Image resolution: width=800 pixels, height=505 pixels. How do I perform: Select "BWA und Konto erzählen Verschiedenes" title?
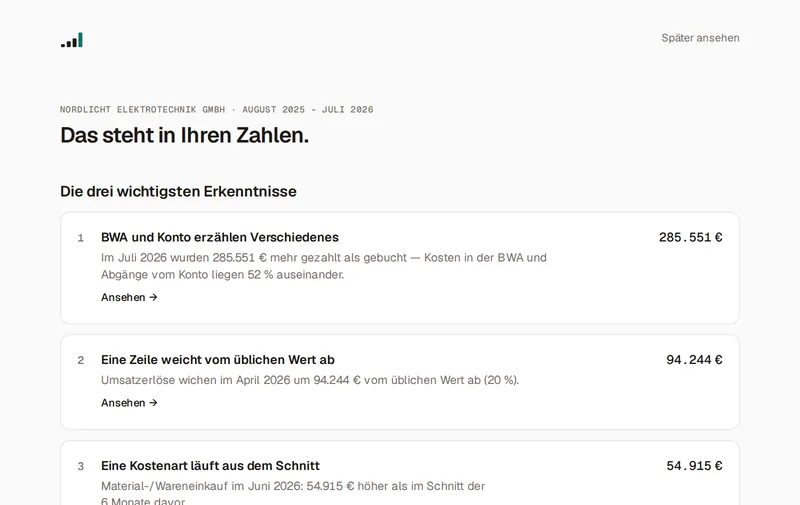tap(220, 237)
